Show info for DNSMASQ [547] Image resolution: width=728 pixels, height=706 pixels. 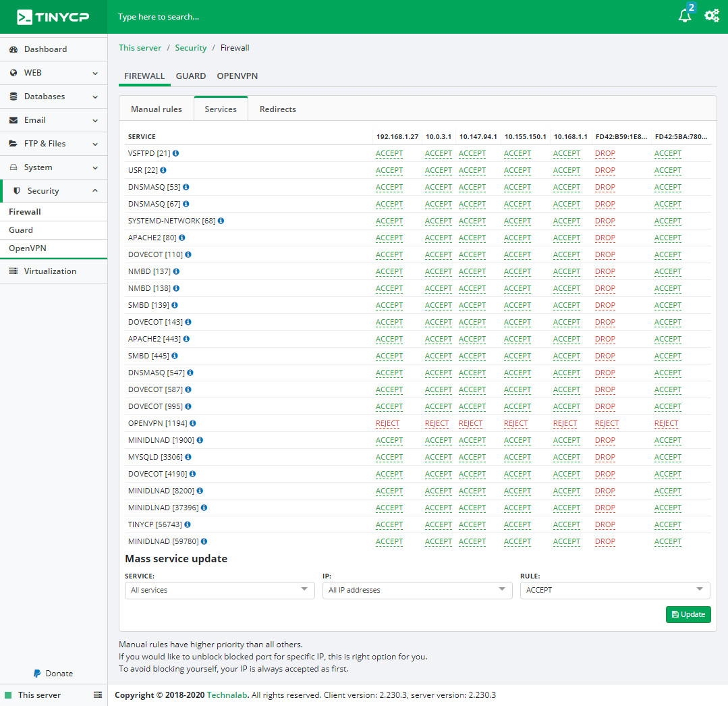(190, 373)
